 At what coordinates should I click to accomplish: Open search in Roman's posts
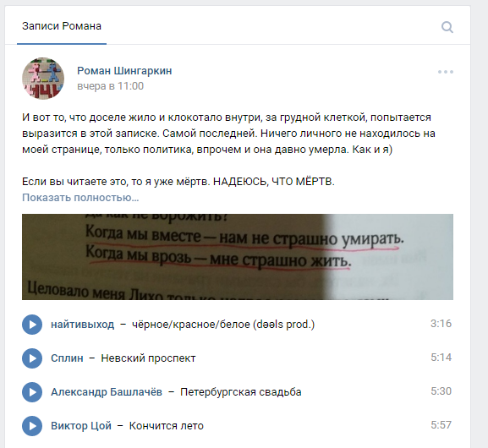[x=447, y=27]
